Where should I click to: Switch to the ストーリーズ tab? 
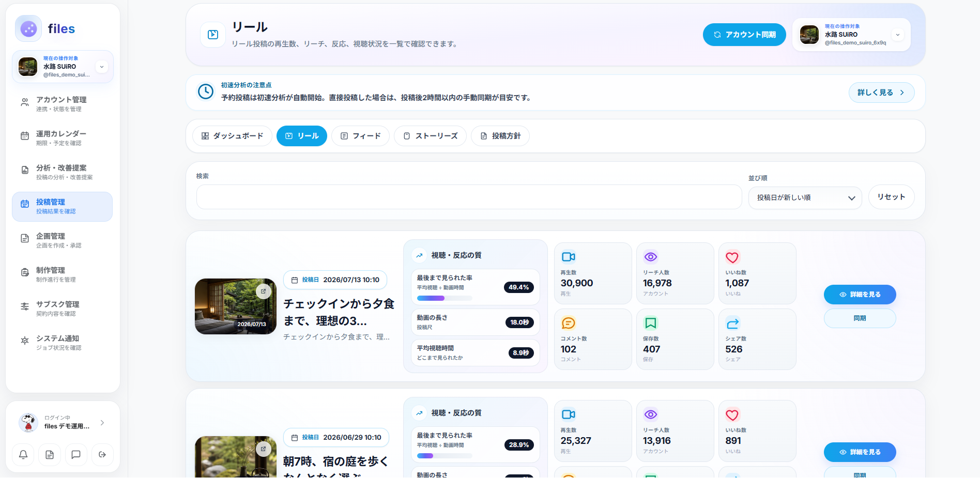430,136
